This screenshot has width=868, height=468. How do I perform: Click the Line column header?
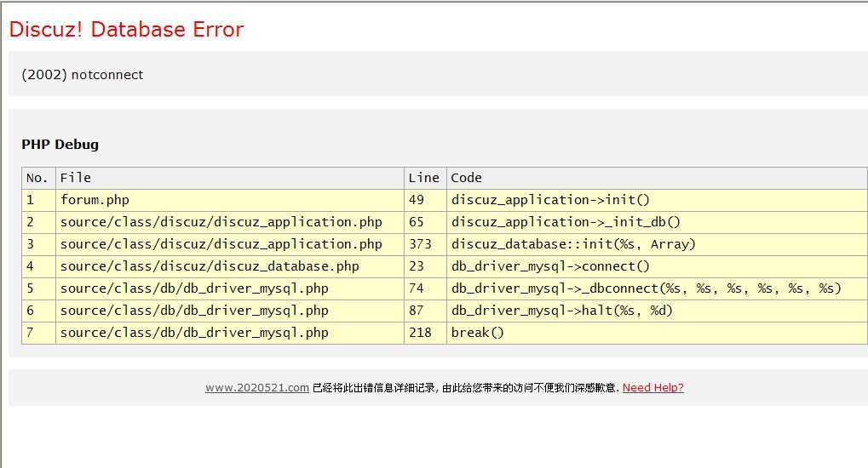pyautogui.click(x=425, y=178)
